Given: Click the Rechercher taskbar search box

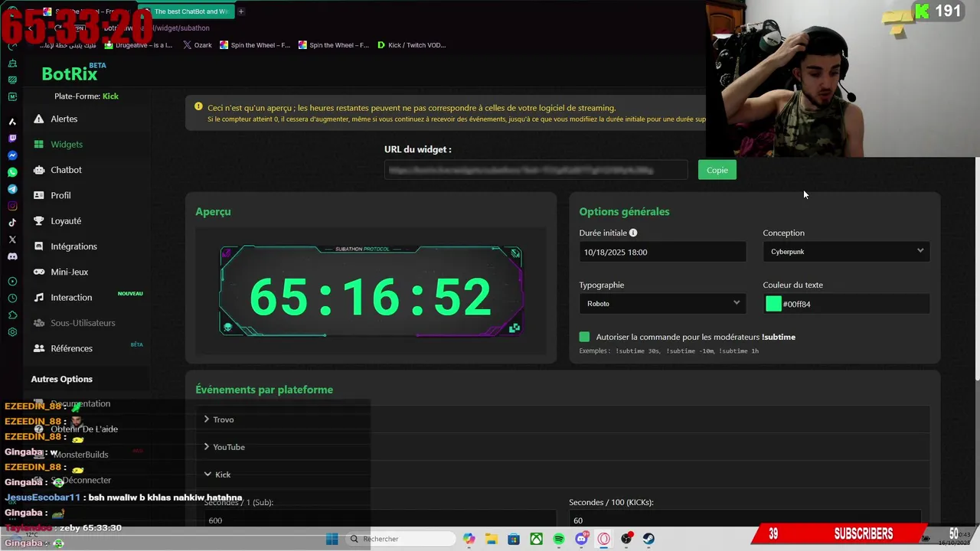Looking at the screenshot, I should pos(399,539).
